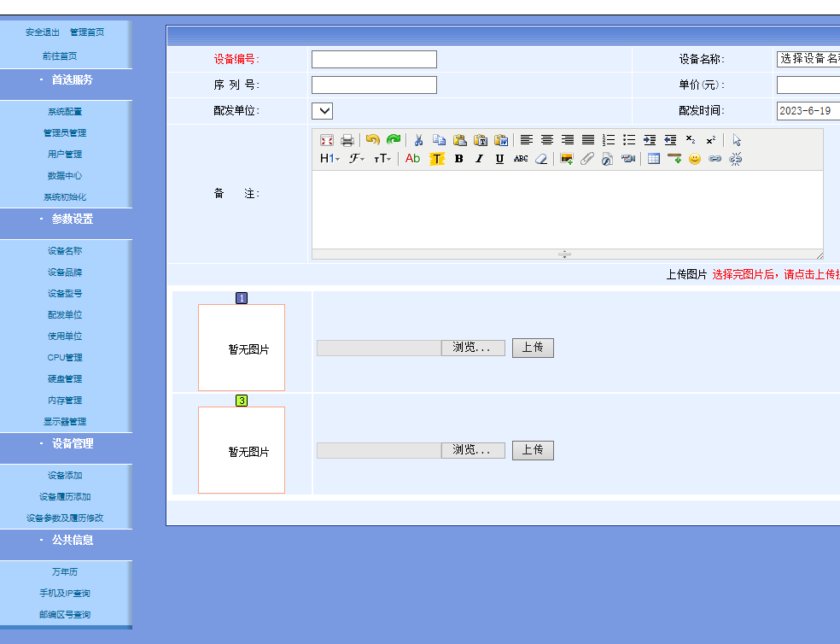
Task: Click the copy icon in the editor toolbar
Action: 439,140
